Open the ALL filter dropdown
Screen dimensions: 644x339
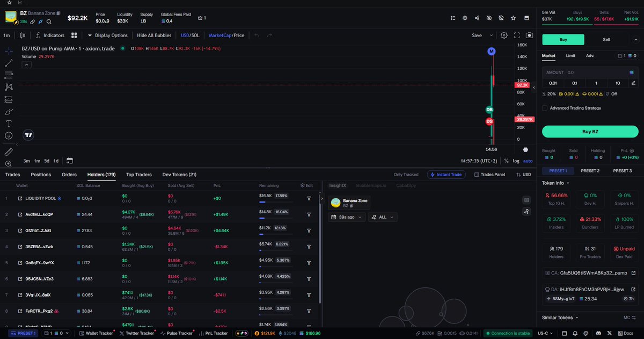coord(383,217)
